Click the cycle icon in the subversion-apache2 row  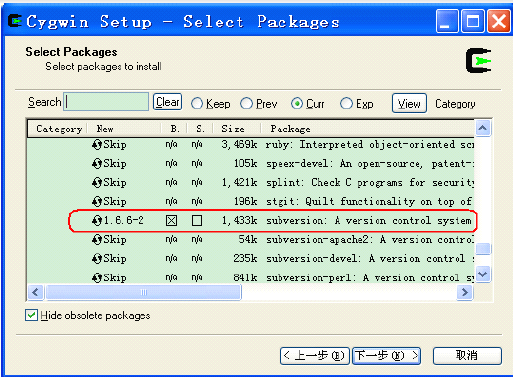coord(97,240)
